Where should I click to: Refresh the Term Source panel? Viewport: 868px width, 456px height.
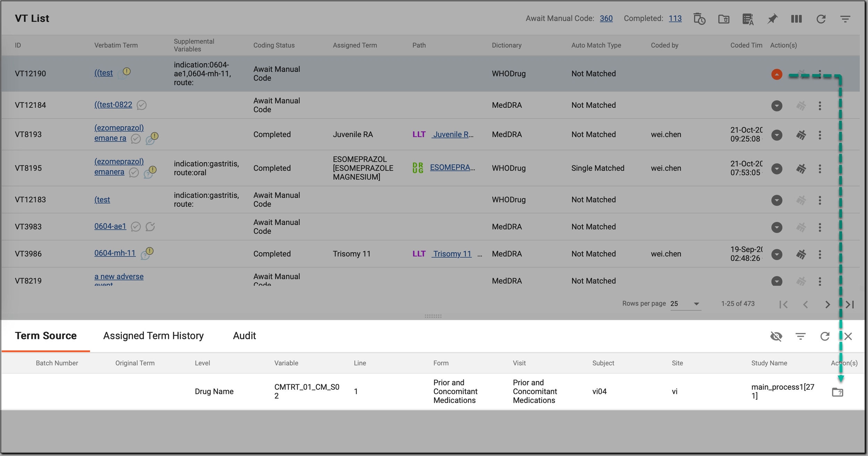pyautogui.click(x=825, y=336)
